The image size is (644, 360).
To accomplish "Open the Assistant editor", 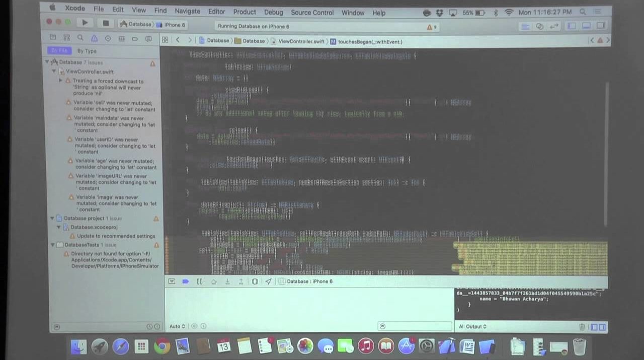I will (x=540, y=26).
